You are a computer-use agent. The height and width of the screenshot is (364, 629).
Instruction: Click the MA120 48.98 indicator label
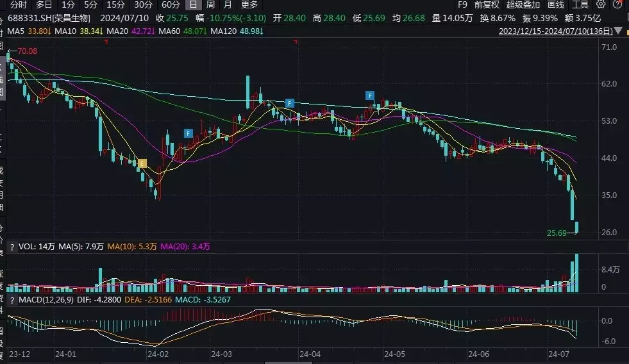[237, 31]
